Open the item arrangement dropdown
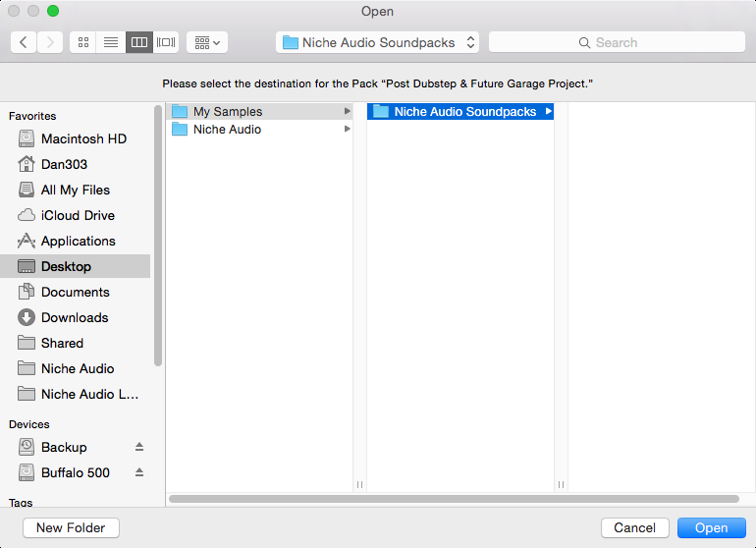 pyautogui.click(x=207, y=42)
